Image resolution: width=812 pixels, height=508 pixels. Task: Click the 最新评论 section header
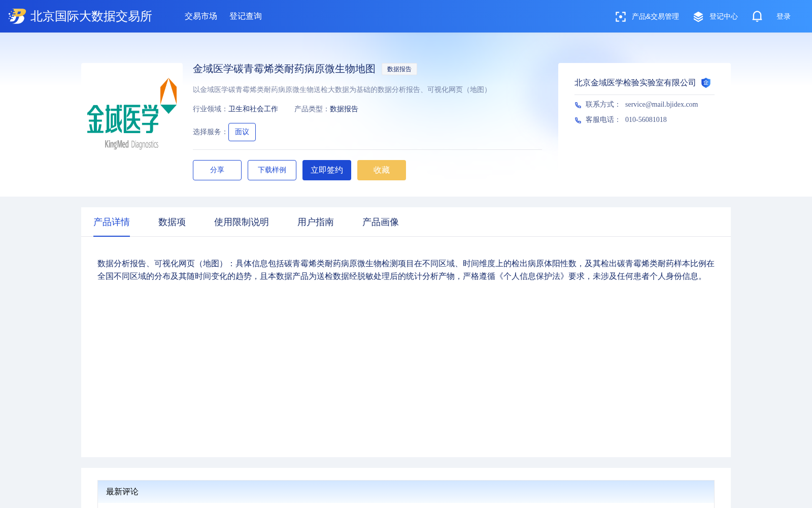(x=406, y=492)
